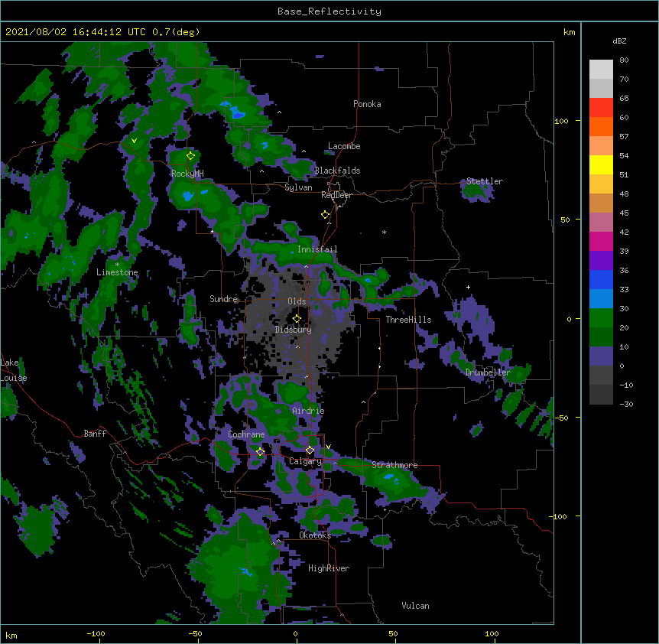Select the 20-30 dBZ green swatch
The image size is (659, 644).
pos(601,318)
